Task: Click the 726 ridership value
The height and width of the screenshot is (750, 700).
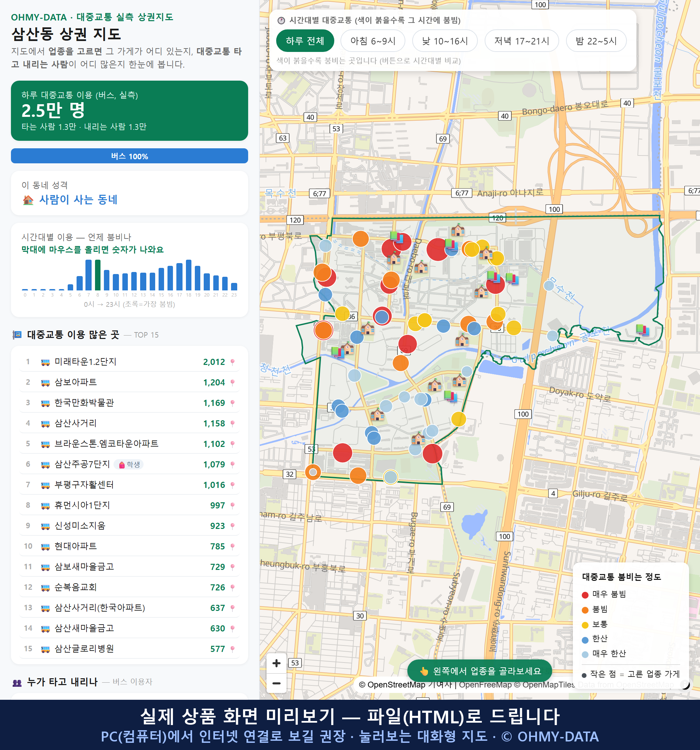Action: tap(217, 587)
